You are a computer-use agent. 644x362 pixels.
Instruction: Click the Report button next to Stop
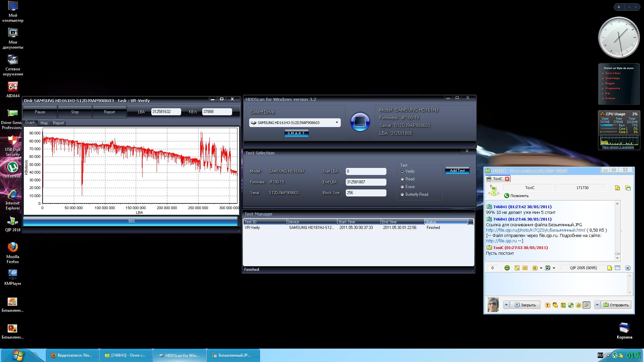tap(109, 112)
